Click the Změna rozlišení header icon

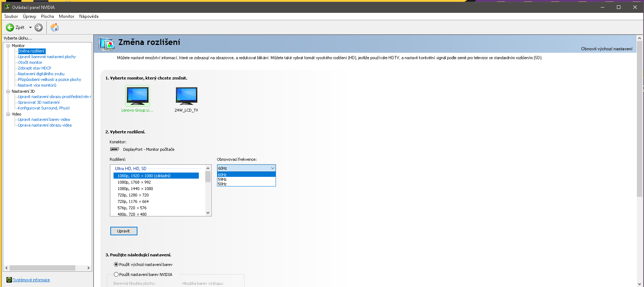[x=107, y=44]
